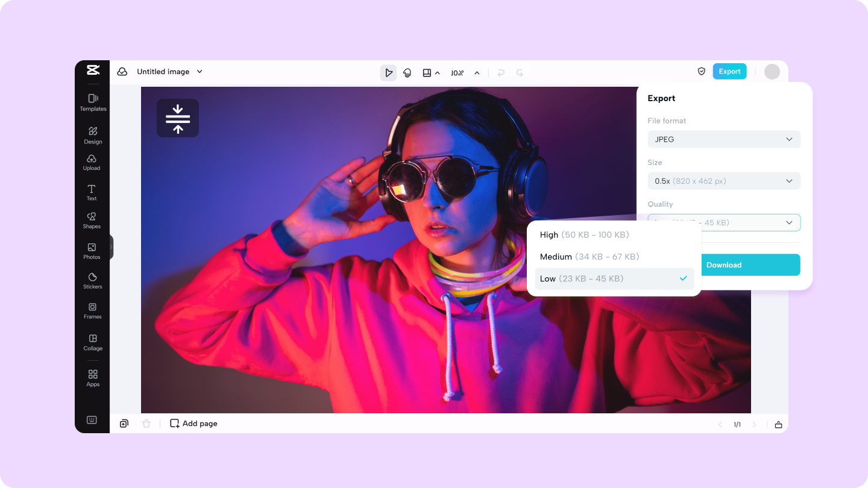Click the duplicate page icon
Viewport: 868px width, 488px height.
click(124, 424)
